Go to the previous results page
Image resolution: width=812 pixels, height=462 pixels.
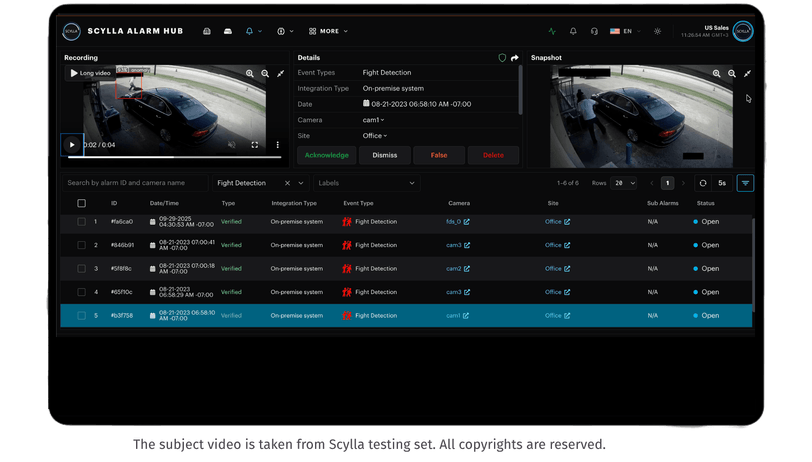coord(652,183)
